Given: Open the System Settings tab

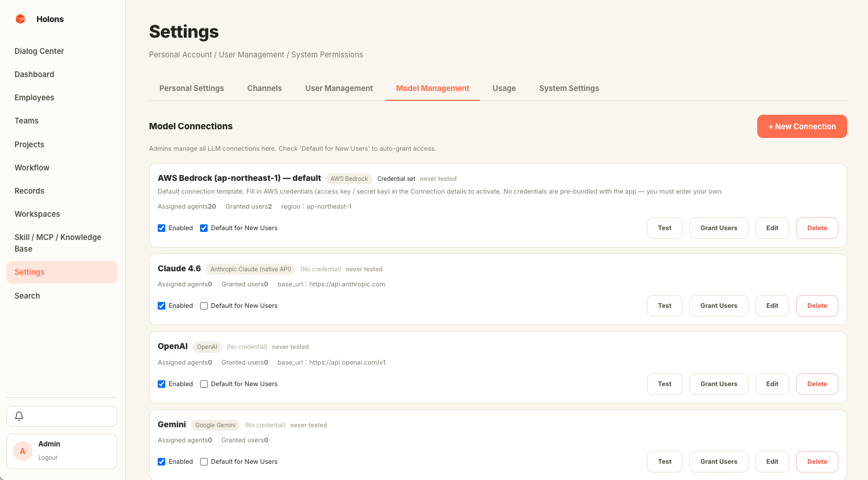Looking at the screenshot, I should (x=569, y=88).
